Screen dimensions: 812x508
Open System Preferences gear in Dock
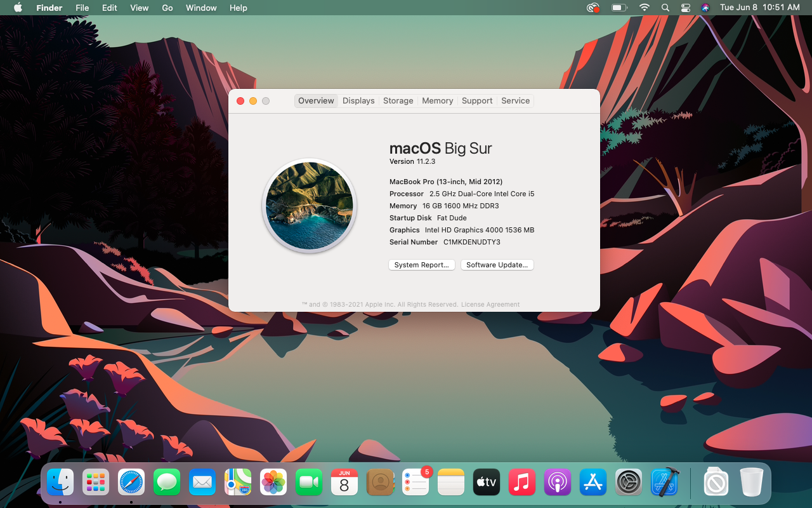click(629, 483)
